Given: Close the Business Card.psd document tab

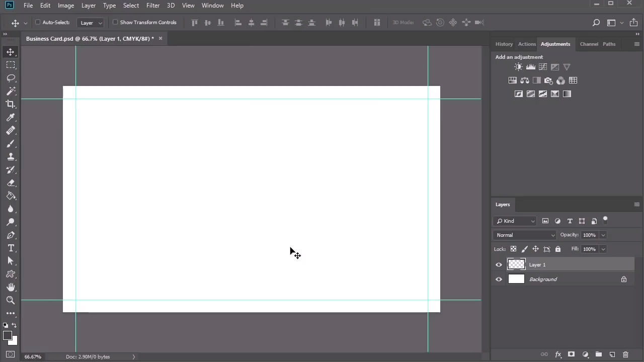Looking at the screenshot, I should 160,38.
